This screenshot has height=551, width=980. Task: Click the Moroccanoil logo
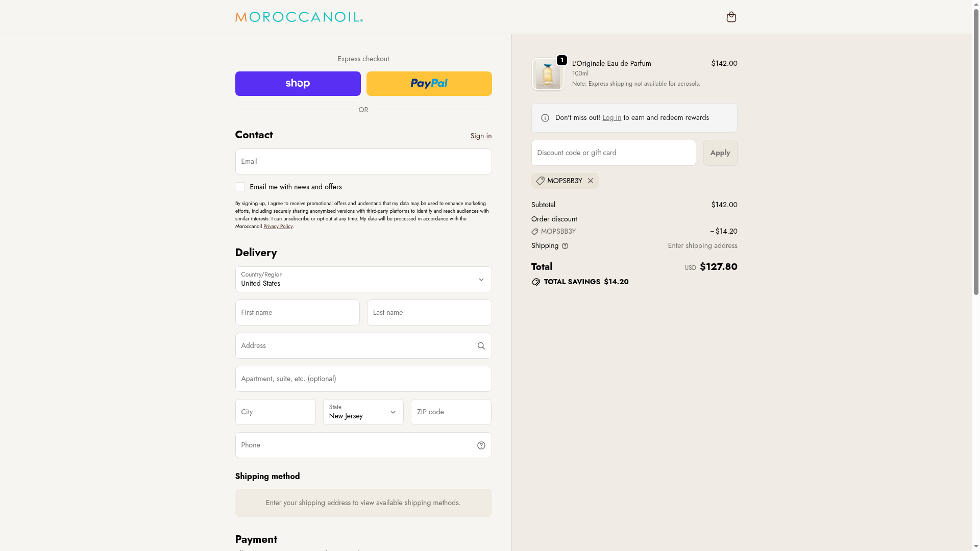299,17
